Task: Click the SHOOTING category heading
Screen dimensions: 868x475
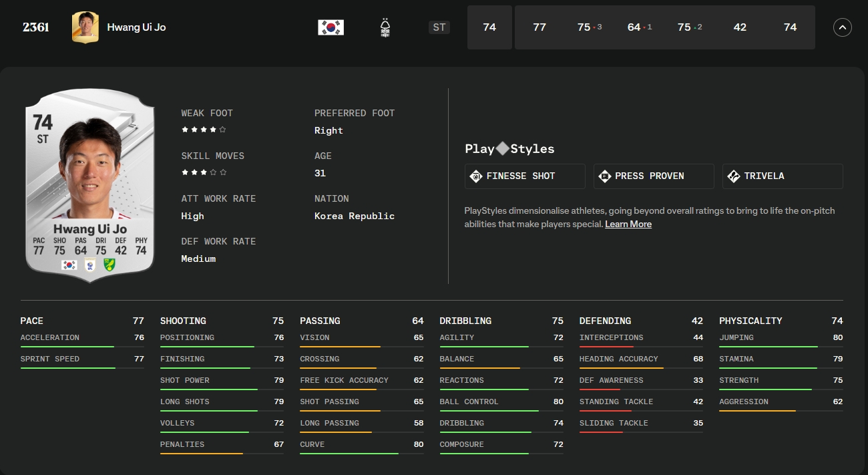Action: [183, 321]
